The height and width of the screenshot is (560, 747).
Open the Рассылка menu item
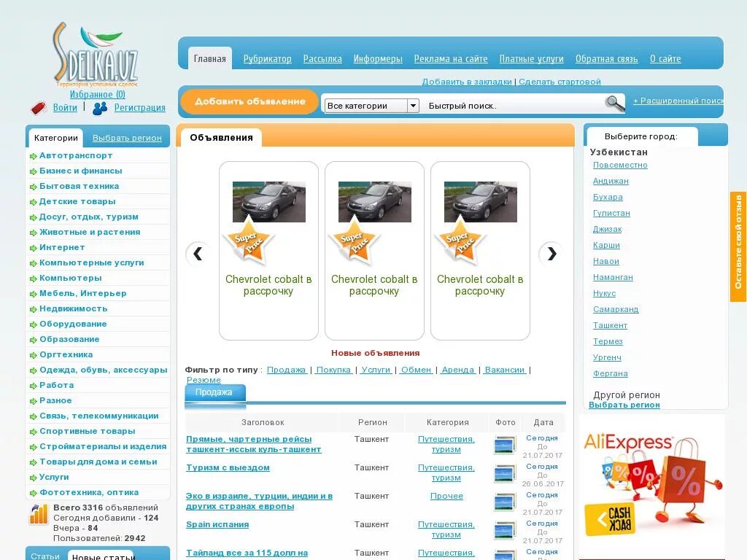322,58
